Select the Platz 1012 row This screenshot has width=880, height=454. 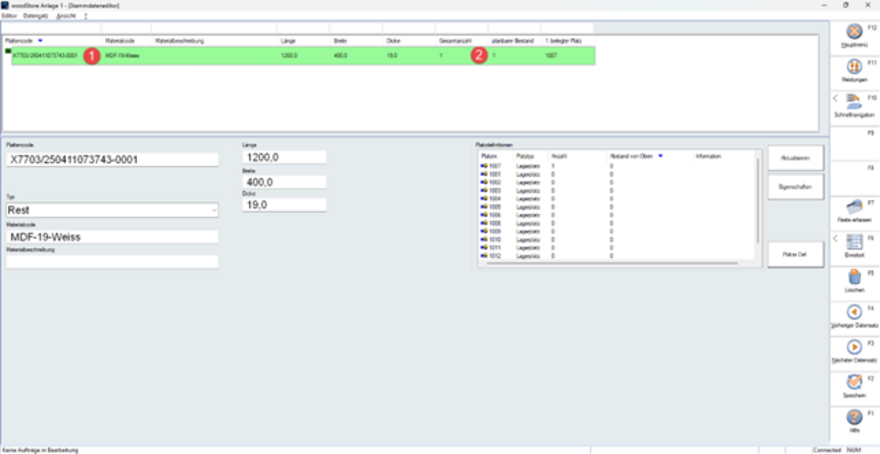617,255
